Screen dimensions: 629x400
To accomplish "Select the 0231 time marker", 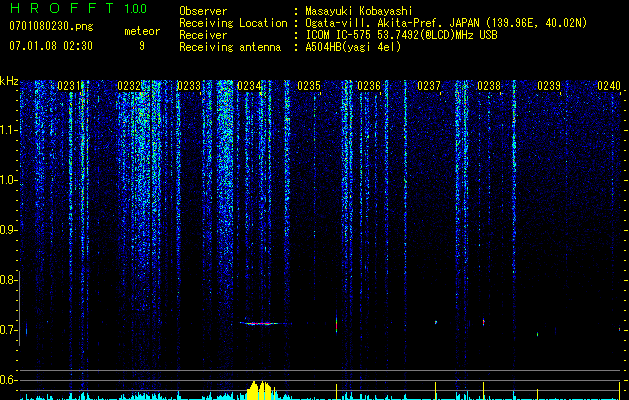I will point(69,85).
